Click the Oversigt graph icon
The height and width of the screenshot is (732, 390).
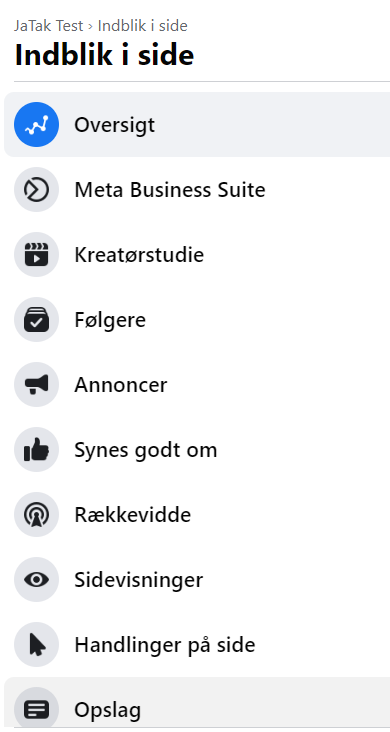36,125
